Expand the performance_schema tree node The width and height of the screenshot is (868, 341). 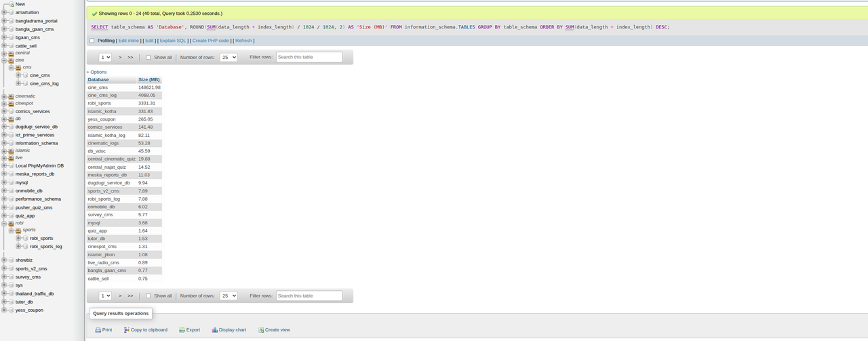4,199
